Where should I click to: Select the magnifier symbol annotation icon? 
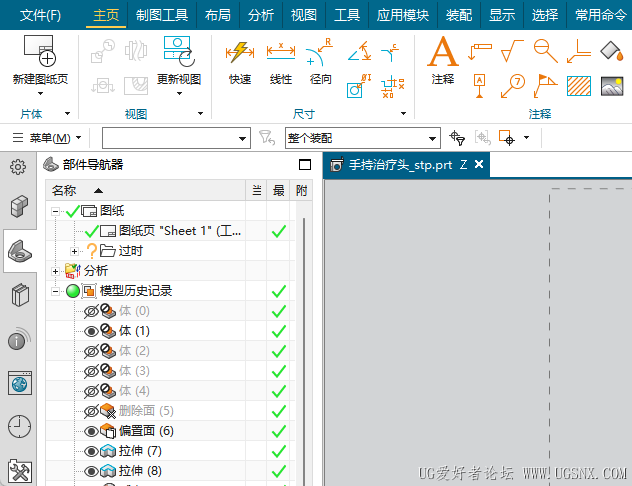pos(546,51)
